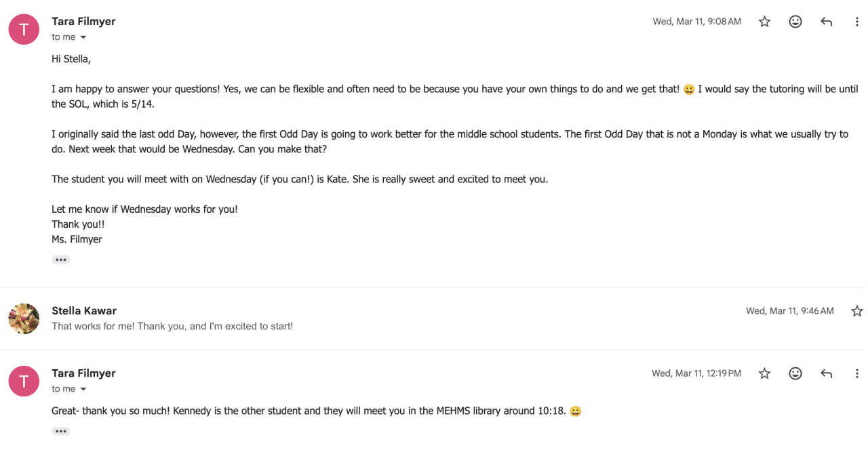868x454 pixels.
Task: Open more options for the 12:19 PM message
Action: click(x=857, y=373)
